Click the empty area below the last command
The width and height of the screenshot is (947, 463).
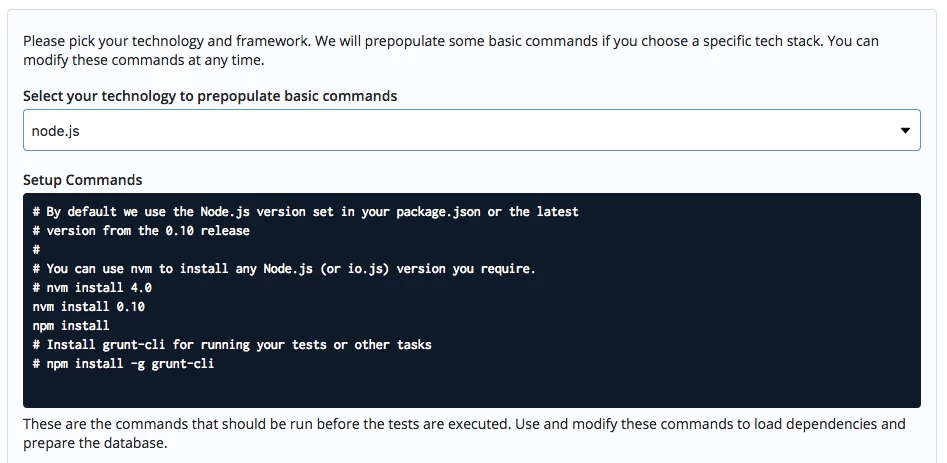pyautogui.click(x=472, y=389)
